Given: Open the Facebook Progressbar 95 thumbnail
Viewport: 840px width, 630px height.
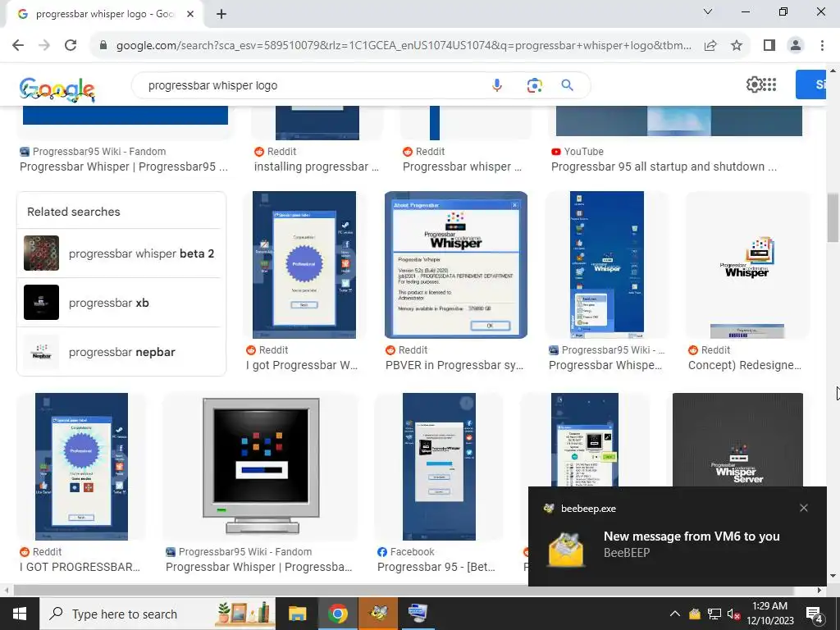Looking at the screenshot, I should coord(439,466).
